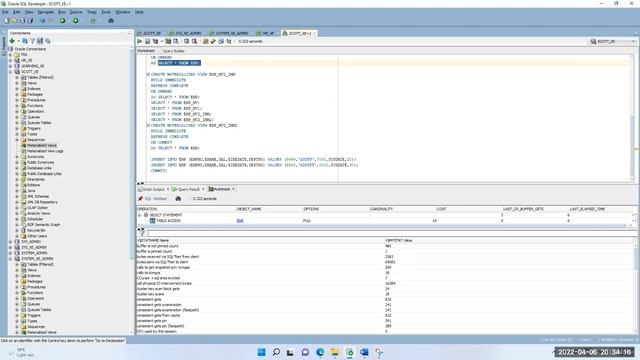Expand the Sequences node under SCOTT_XE
Screen dimensions: 640x360
17,140
